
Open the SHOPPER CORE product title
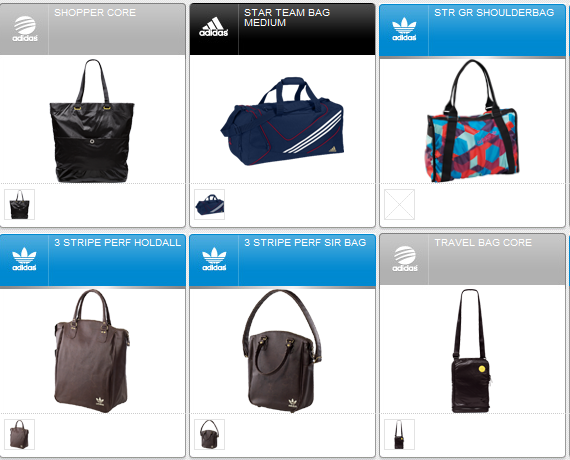95,13
